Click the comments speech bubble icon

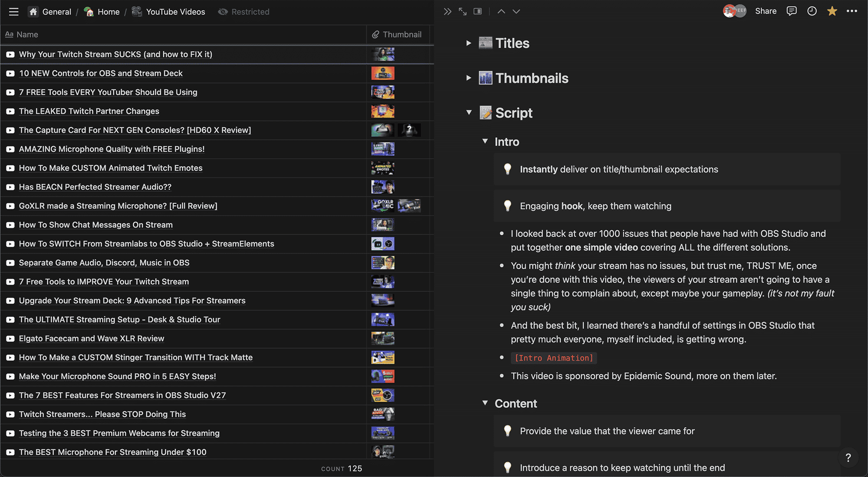tap(791, 11)
